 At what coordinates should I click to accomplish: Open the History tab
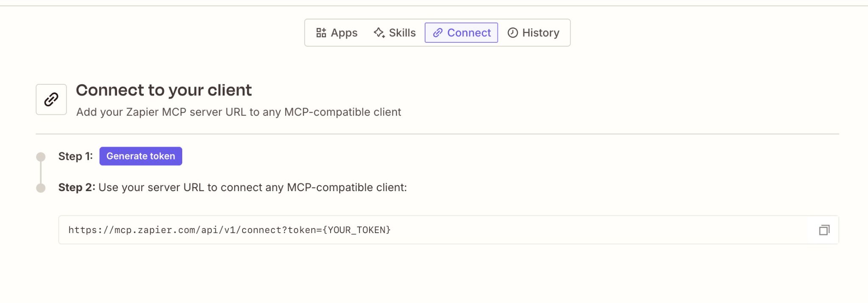(533, 33)
